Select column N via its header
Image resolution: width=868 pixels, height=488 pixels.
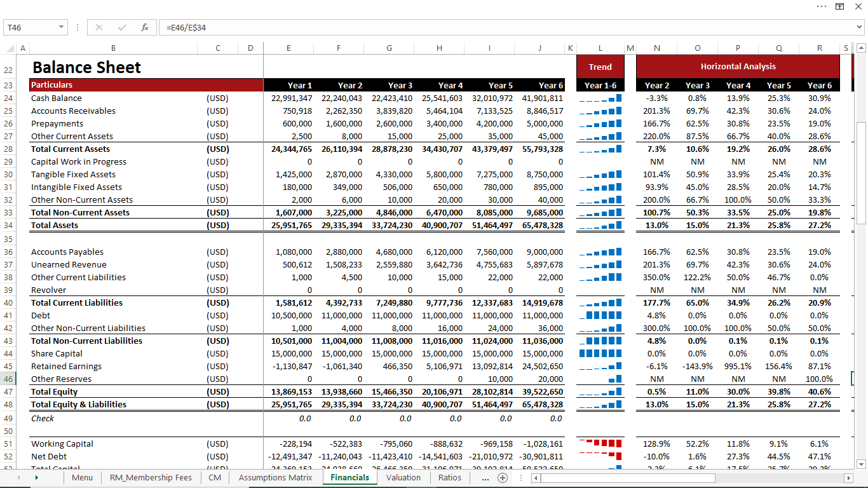pos(656,48)
